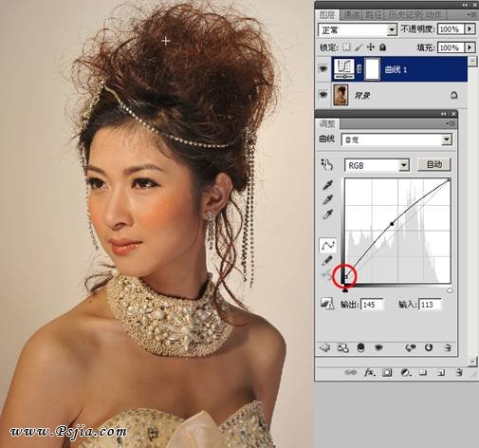479x448 pixels.
Task: Click the white point slider triangle
Action: (450, 290)
